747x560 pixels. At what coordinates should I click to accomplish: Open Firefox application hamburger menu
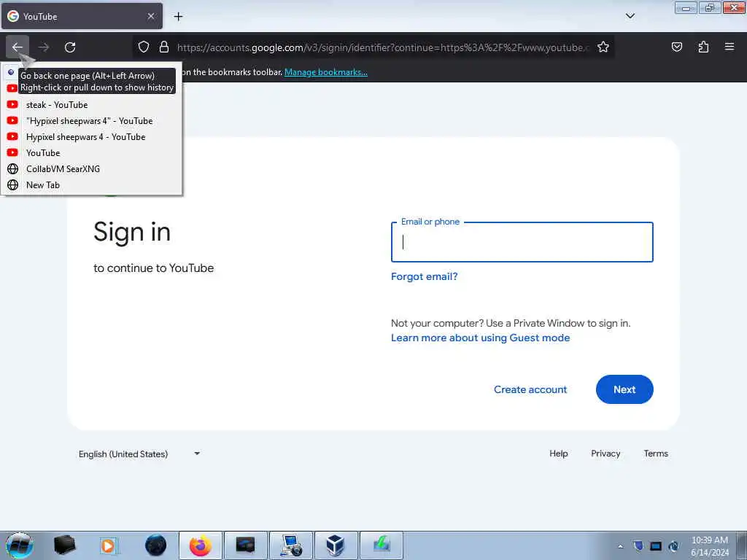(729, 47)
